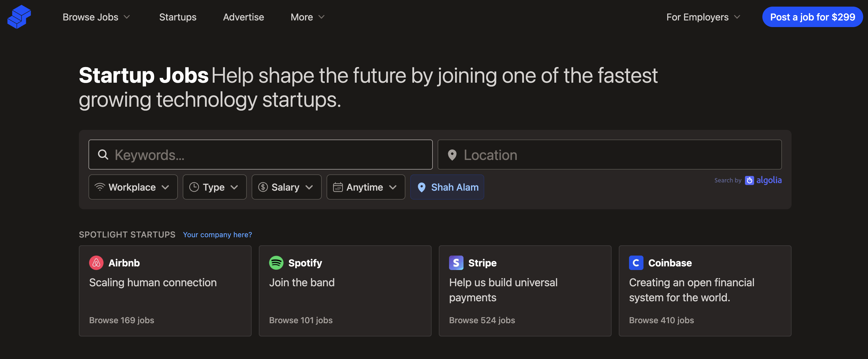
Task: Click the Airbnb logo icon
Action: (96, 263)
